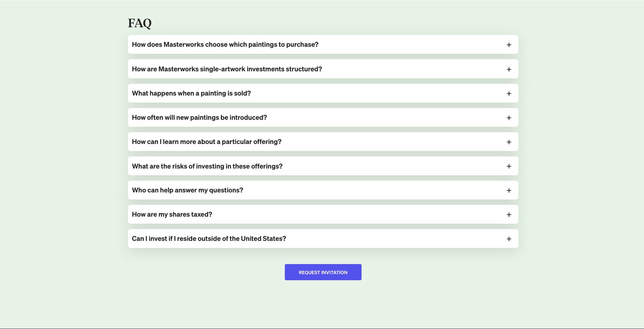644x329 pixels.
Task: Expand 'How does Masterworks choose which paintings' text
Action: point(225,45)
